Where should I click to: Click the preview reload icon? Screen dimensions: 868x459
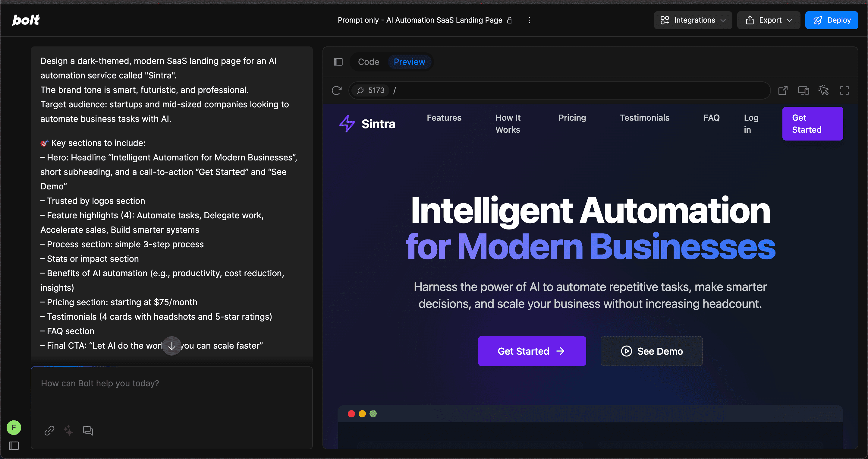337,90
